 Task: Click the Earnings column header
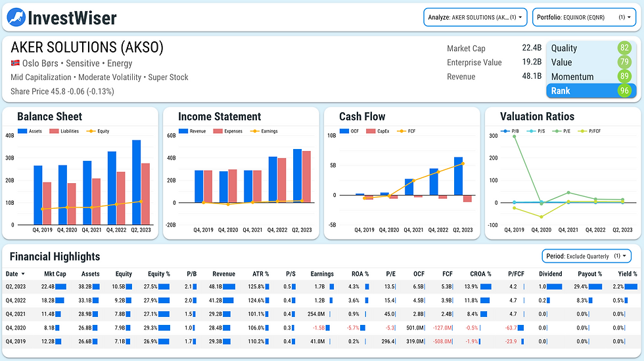(322, 274)
